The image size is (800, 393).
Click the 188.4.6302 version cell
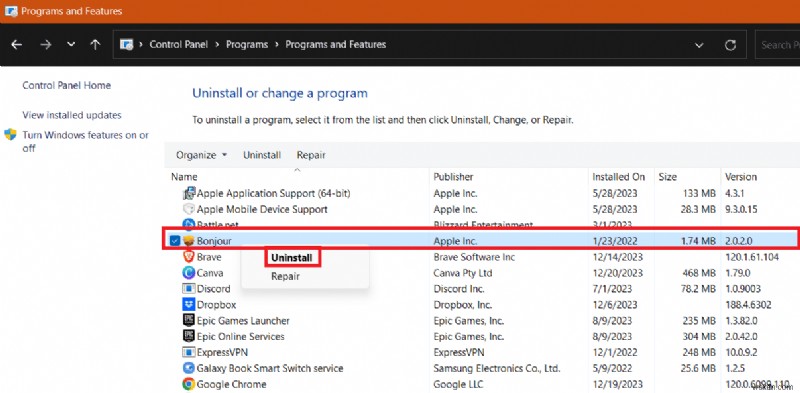(x=748, y=305)
